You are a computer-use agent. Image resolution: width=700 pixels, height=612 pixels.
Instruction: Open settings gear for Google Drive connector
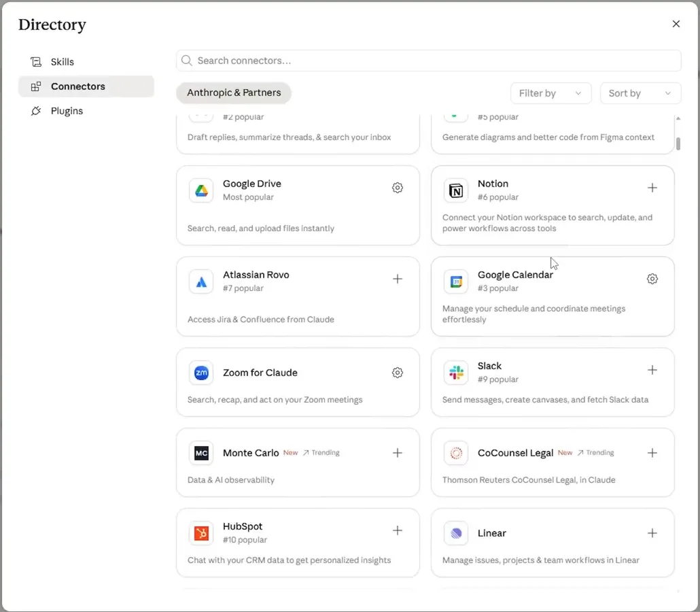tap(398, 188)
